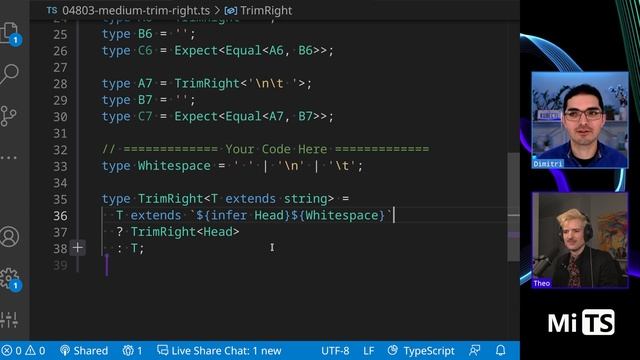Click line number 36 in gutter
The height and width of the screenshot is (360, 640).
(60, 216)
